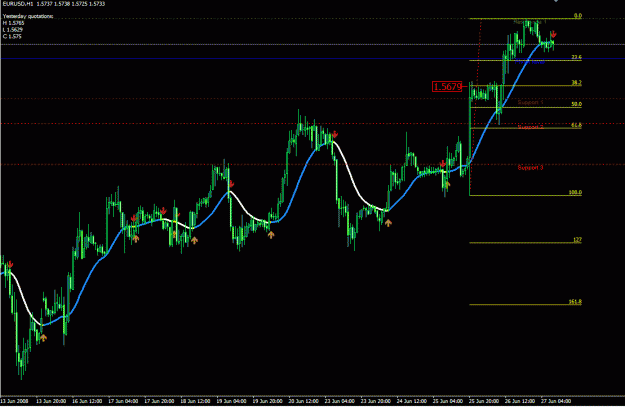Click the '26 Jun 12:00' time axis label
The height and width of the screenshot is (407, 625).
coord(520,401)
